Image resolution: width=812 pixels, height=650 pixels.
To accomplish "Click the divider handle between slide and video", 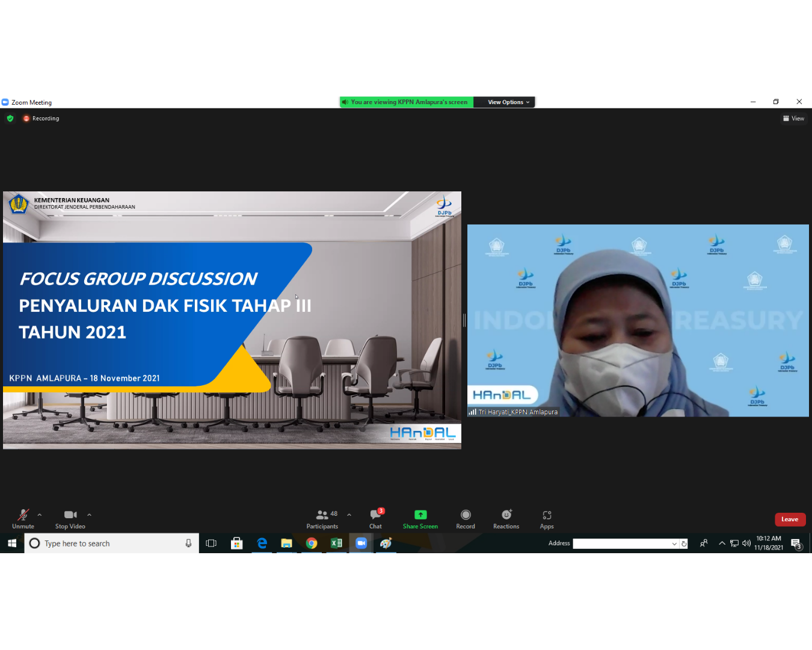I will click(464, 320).
